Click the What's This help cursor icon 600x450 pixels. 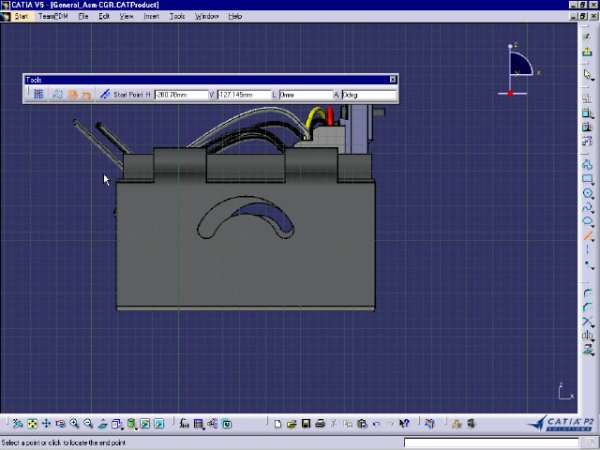404,424
